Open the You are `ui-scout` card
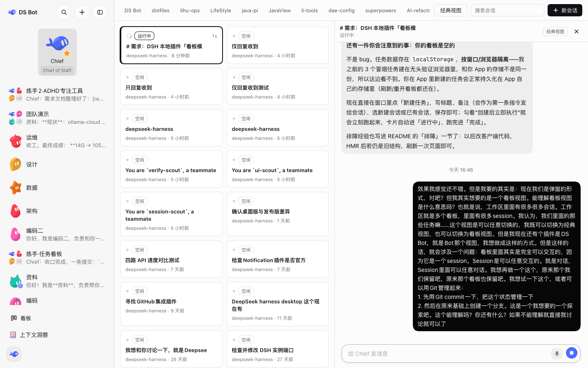 pyautogui.click(x=278, y=169)
